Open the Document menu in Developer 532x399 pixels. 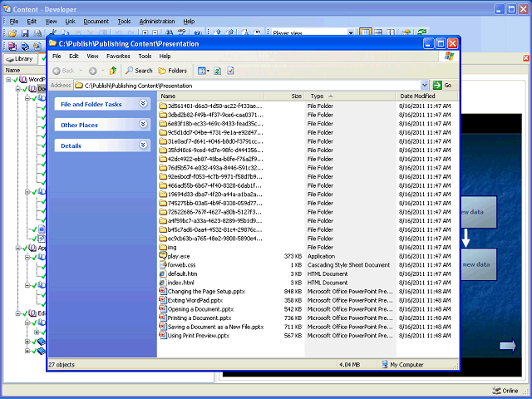pyautogui.click(x=96, y=21)
